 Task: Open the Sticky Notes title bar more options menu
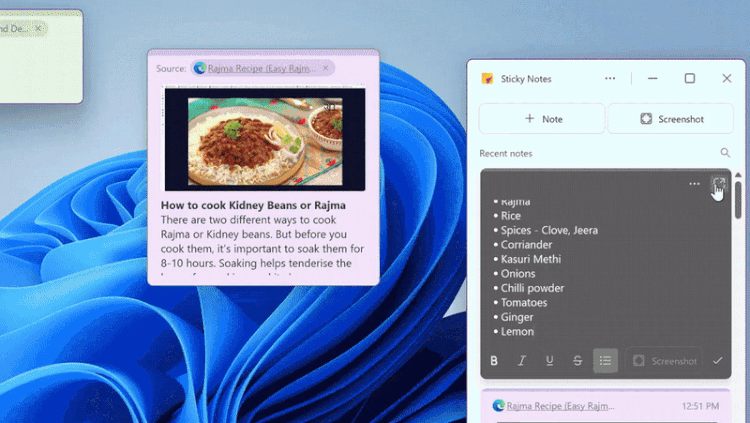(610, 78)
